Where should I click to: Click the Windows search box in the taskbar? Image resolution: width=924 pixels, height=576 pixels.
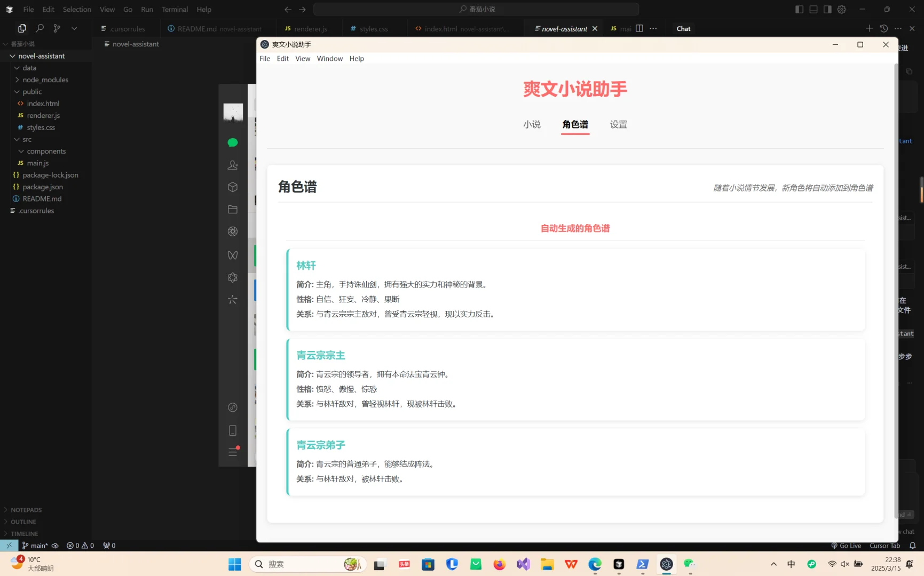point(307,564)
